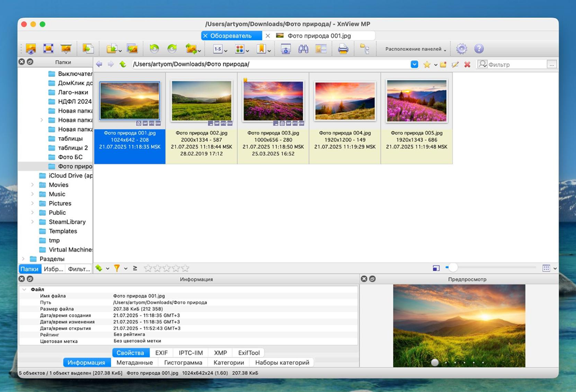Image resolution: width=576 pixels, height=392 pixels.
Task: Collapse the Файл section in information panel
Action: (x=24, y=289)
